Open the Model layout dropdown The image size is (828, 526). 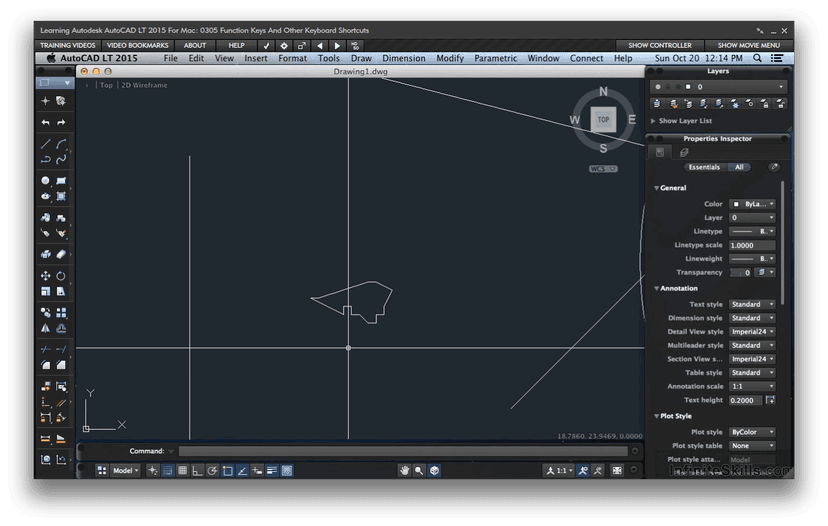[x=125, y=470]
